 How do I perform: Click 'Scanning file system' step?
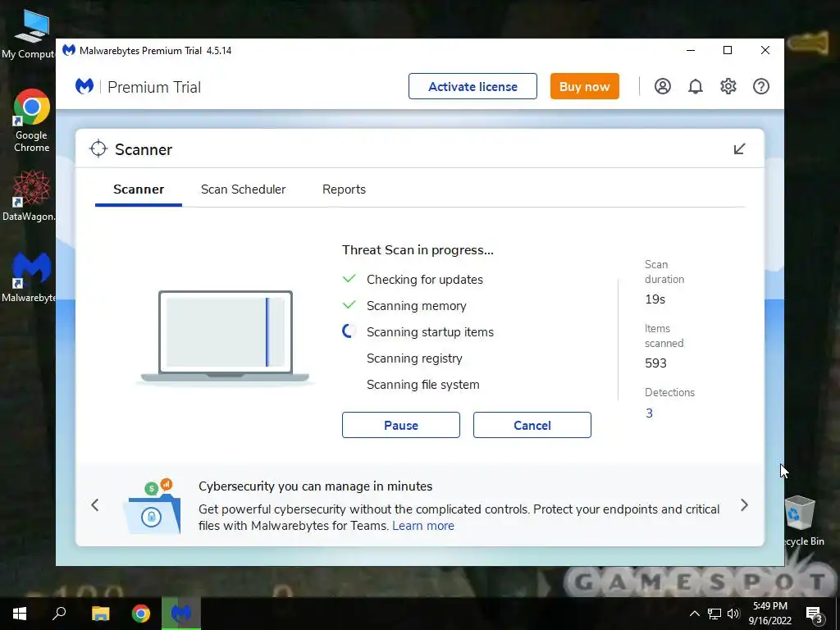(422, 385)
